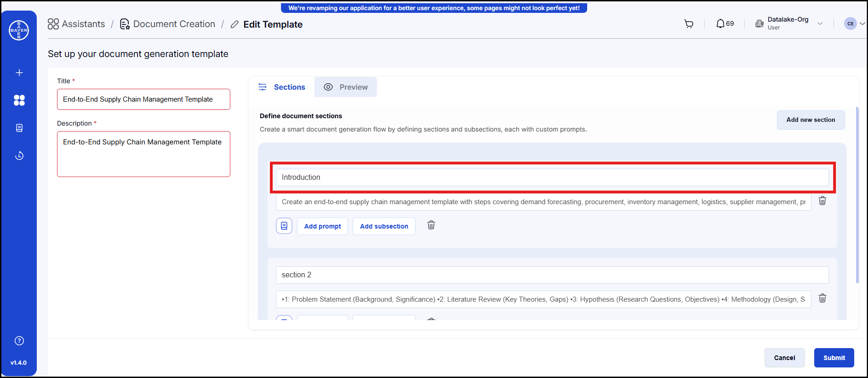Viewport: 868px width, 378px height.
Task: Open the shopping cart icon
Action: point(689,24)
